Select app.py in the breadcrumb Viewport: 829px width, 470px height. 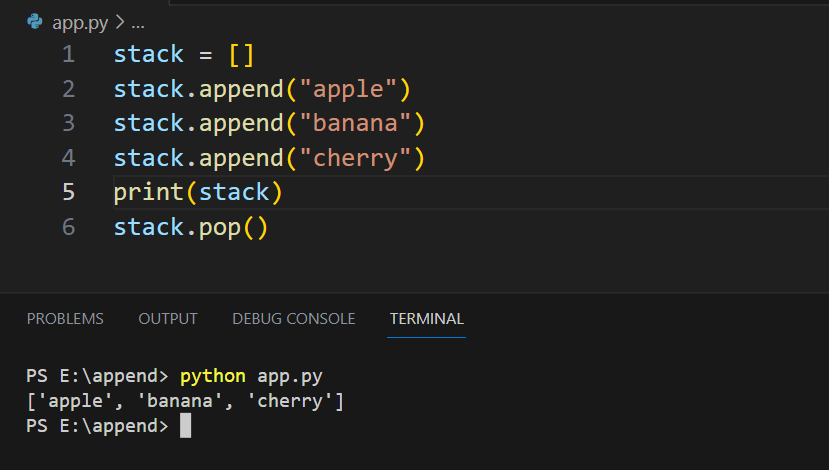click(x=80, y=23)
